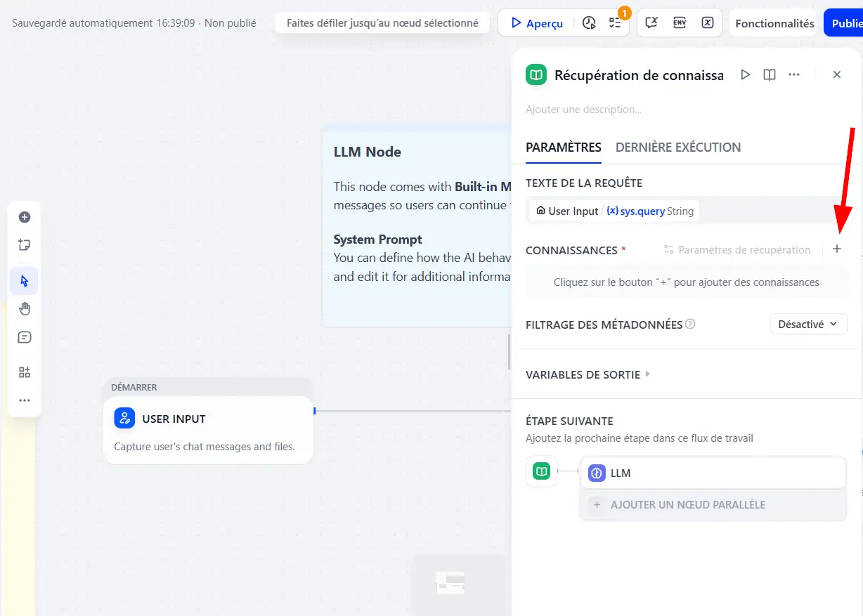Image resolution: width=863 pixels, height=616 pixels.
Task: Open the Fonctionnalités button
Action: 774,23
